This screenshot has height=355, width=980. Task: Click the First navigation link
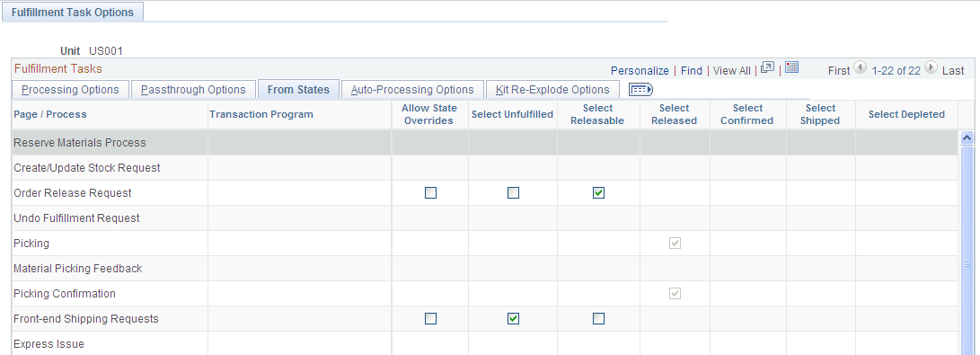click(x=839, y=71)
